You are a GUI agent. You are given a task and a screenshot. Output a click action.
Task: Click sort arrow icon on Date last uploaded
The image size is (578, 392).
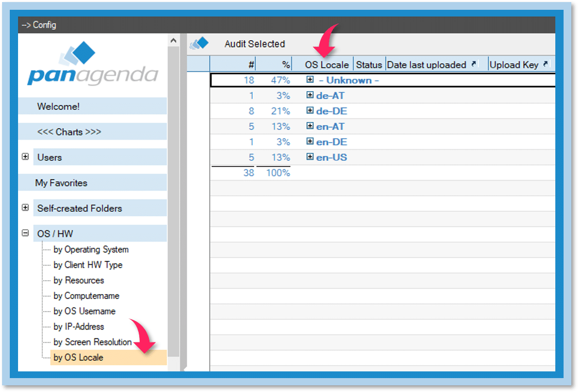point(474,64)
